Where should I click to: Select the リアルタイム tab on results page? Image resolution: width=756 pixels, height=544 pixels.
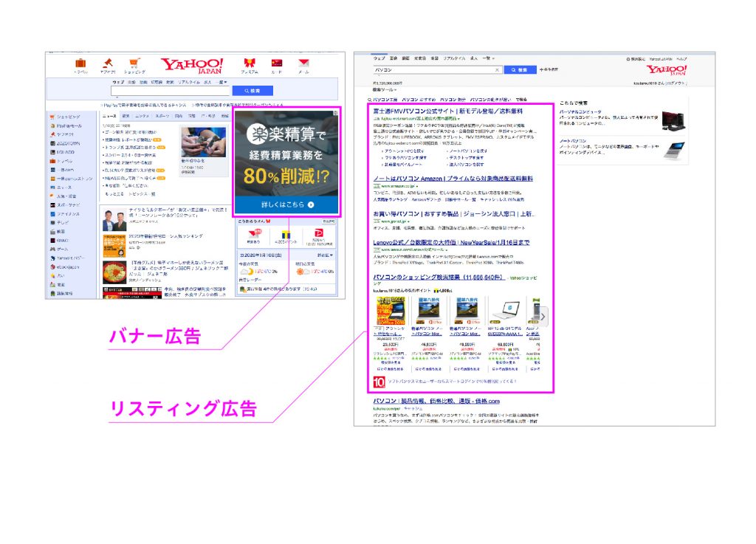(x=454, y=58)
